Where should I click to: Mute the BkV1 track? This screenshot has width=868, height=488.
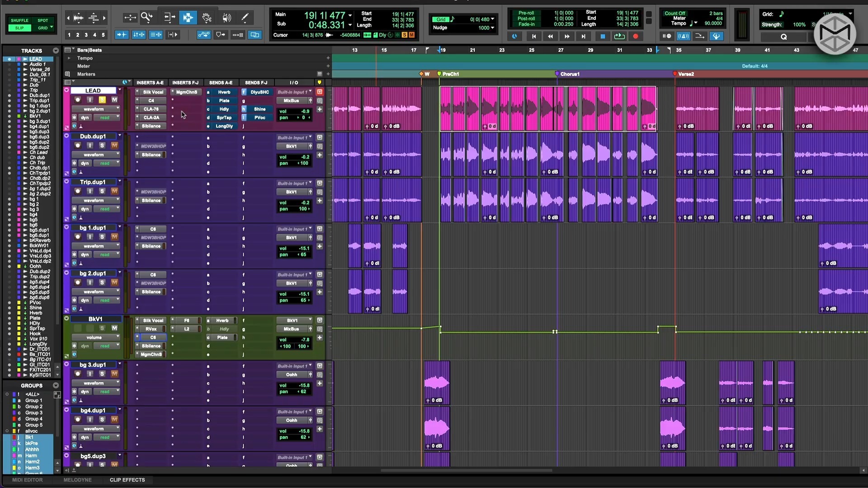(x=114, y=328)
